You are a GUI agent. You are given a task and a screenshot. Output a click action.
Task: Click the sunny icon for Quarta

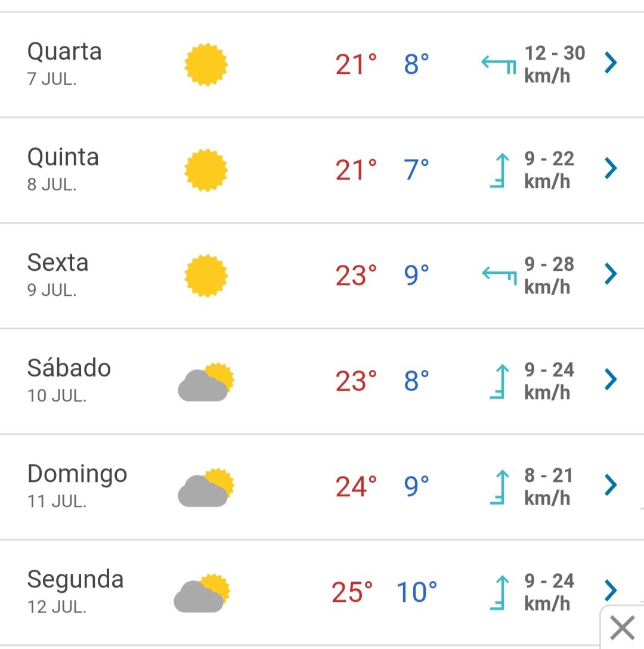tap(206, 64)
